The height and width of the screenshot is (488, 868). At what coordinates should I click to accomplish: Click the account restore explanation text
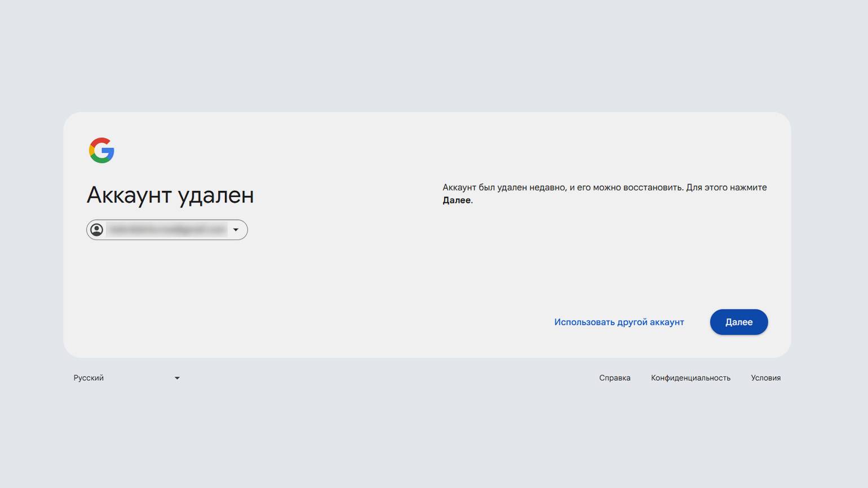coord(605,194)
